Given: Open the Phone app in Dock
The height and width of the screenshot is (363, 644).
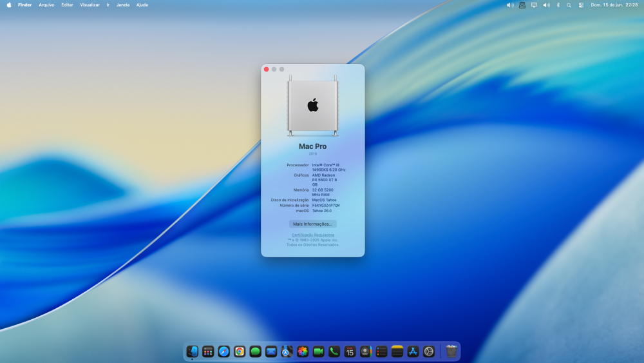Looking at the screenshot, I should coord(334,351).
